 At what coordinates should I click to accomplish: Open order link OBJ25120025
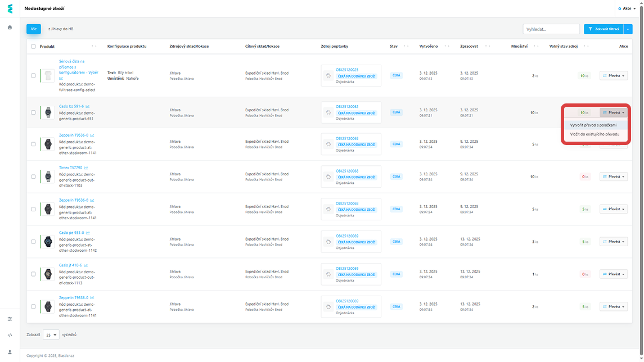[x=347, y=70]
